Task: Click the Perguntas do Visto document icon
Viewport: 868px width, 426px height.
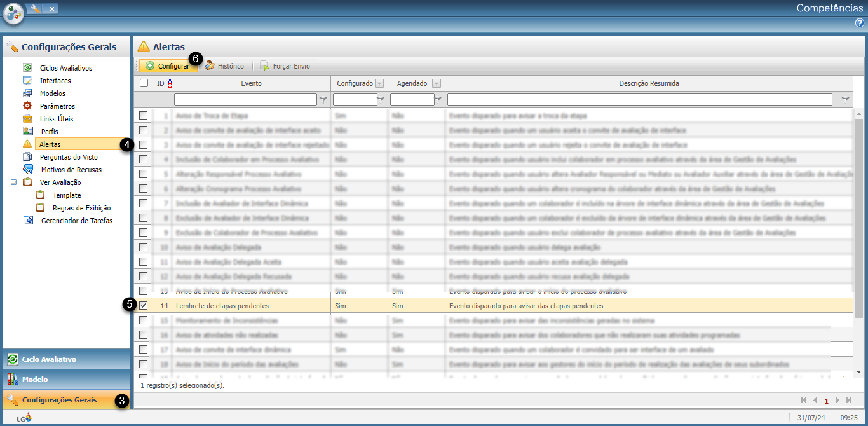Action: (27, 156)
